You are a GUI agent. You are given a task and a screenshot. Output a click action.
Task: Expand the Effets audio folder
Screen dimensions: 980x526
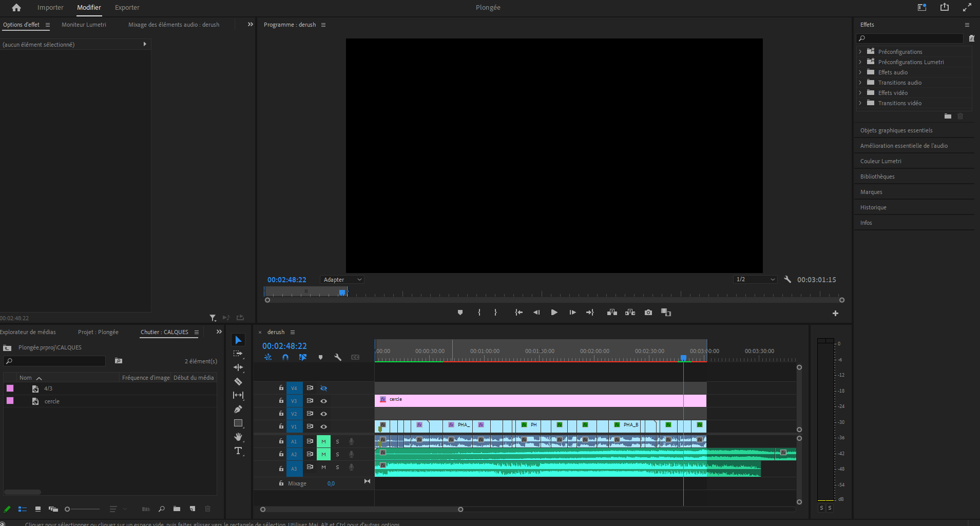point(860,72)
